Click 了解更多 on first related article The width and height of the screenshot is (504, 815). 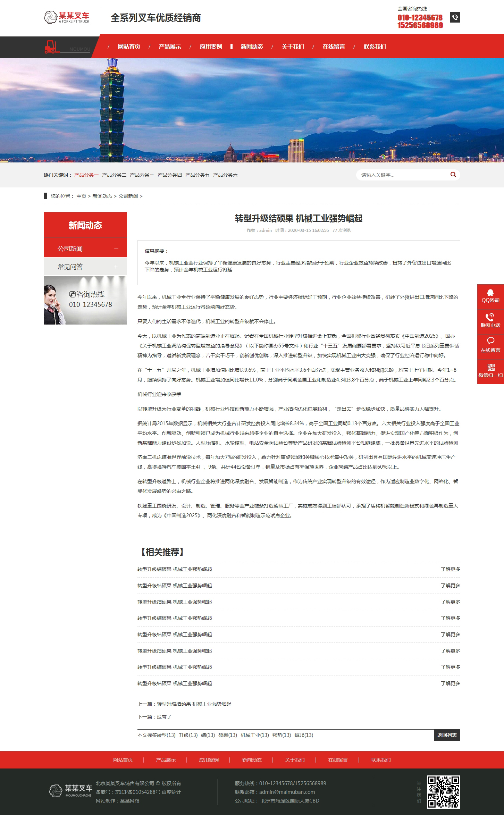[x=450, y=569]
